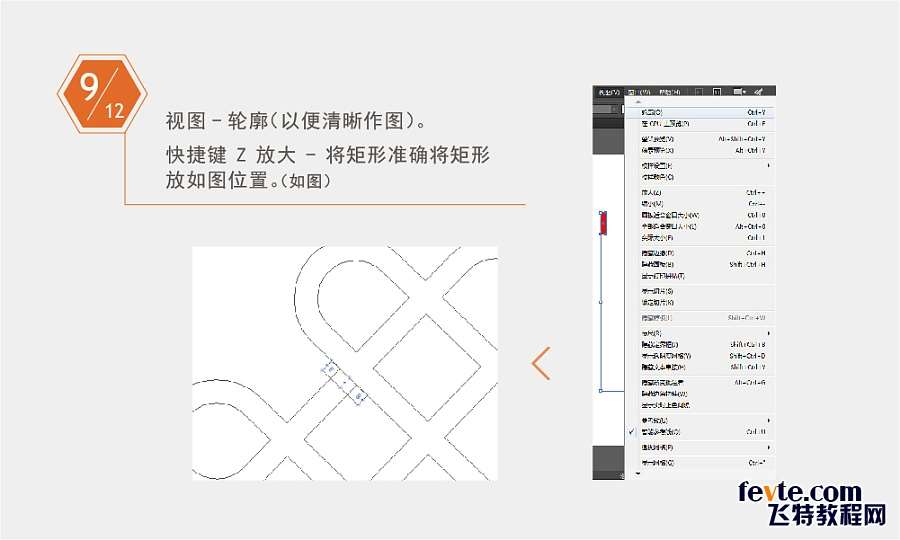This screenshot has height=540, width=900.
Task: Click the red rectangle on the artboard
Action: pos(602,223)
